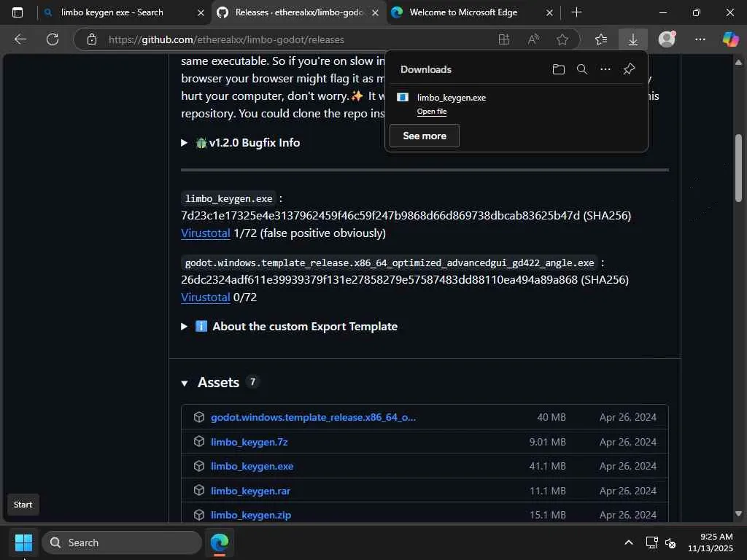Download limbo_keygen.rar asset
The image size is (747, 560).
point(251,491)
